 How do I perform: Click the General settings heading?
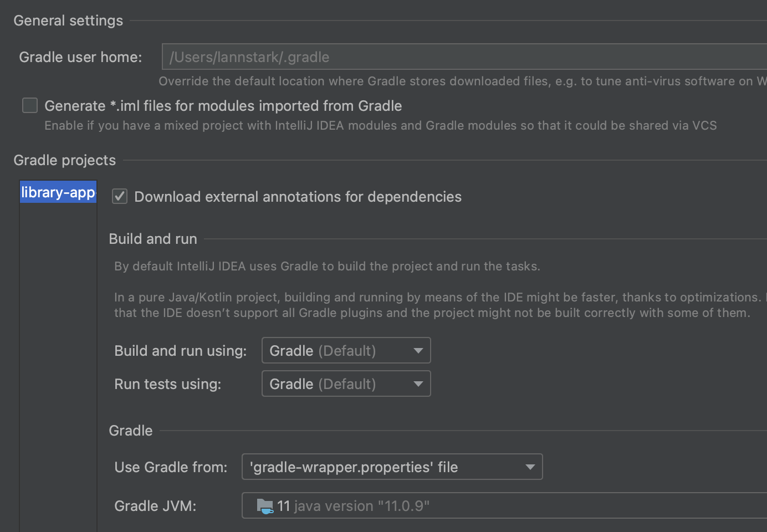click(x=68, y=21)
